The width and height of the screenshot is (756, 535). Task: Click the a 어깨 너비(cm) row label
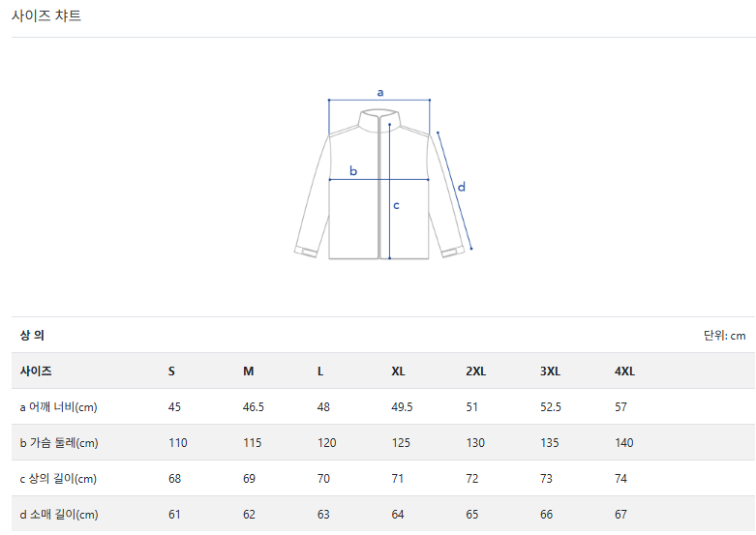point(59,407)
